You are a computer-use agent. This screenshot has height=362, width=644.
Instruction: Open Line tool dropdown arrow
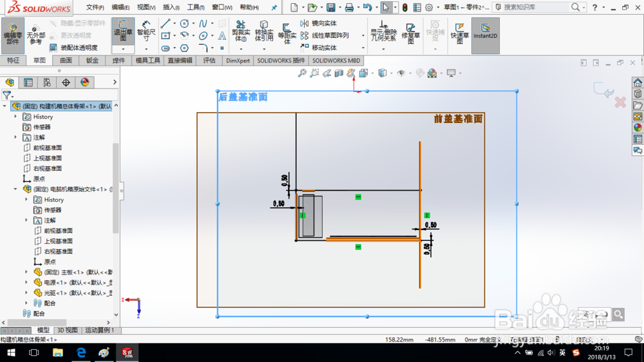(174, 23)
